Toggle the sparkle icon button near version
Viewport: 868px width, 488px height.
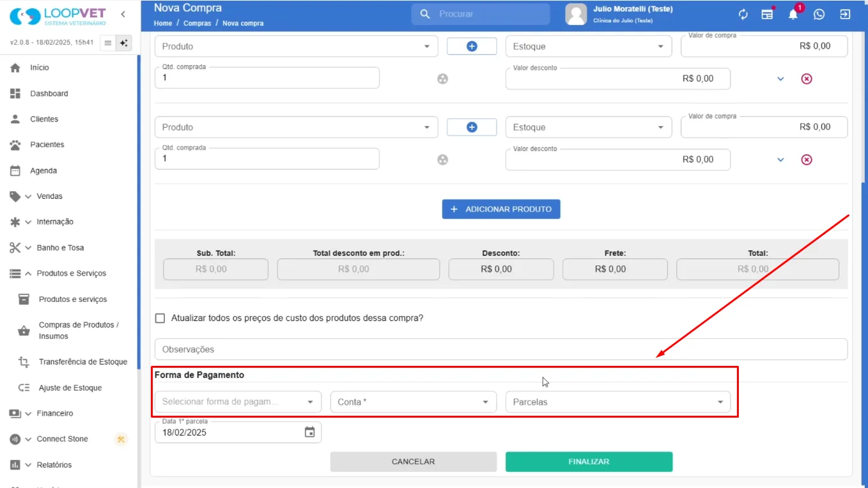tap(124, 43)
